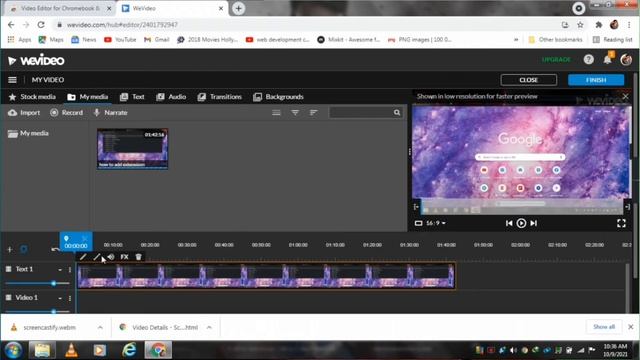Adjust the Video 1 track volume slider
Image resolution: width=640 pixels, height=360 pixels.
pyautogui.click(x=53, y=311)
